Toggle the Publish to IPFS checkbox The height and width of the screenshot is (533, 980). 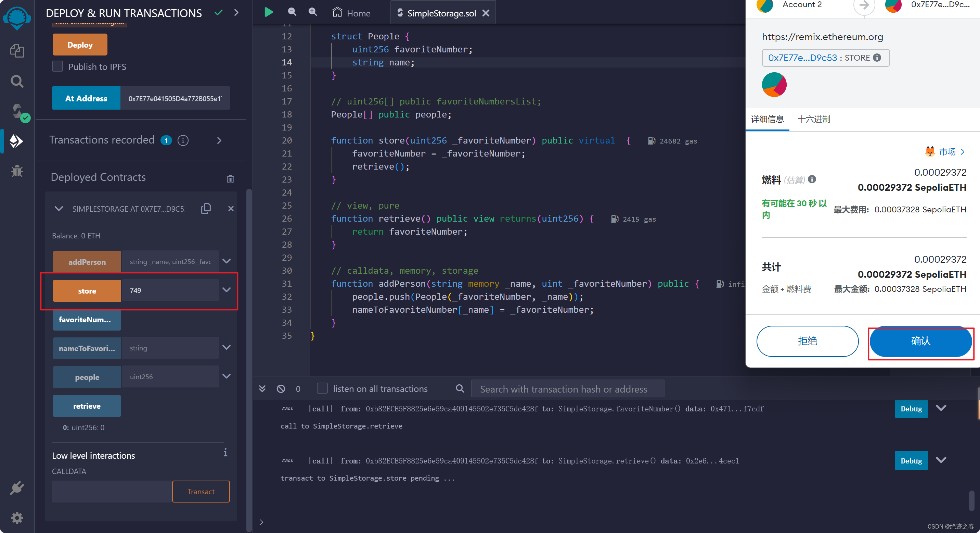tap(58, 66)
